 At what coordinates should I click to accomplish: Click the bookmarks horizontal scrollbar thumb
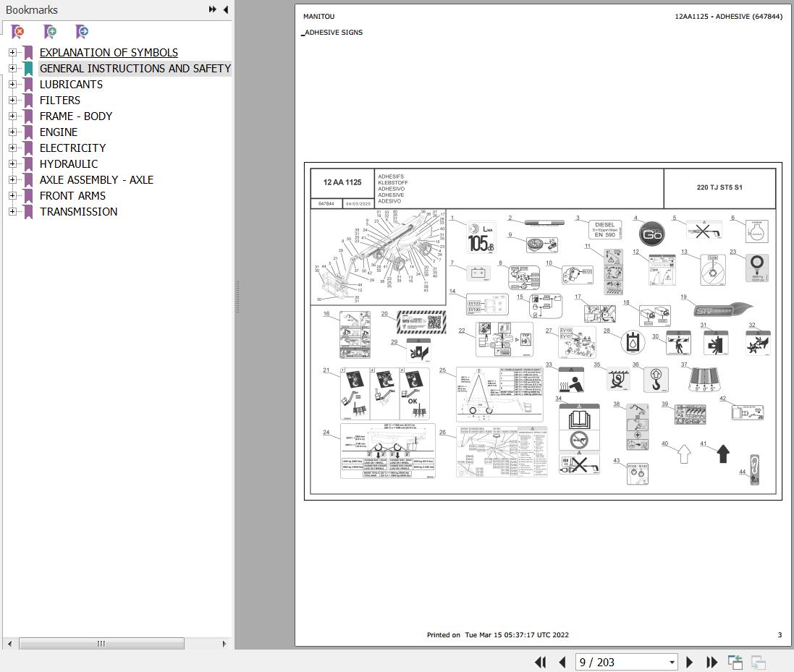click(101, 644)
